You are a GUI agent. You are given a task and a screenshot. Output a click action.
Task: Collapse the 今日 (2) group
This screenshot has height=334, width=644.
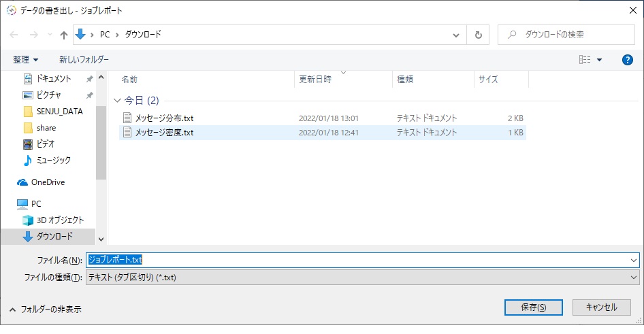[117, 101]
